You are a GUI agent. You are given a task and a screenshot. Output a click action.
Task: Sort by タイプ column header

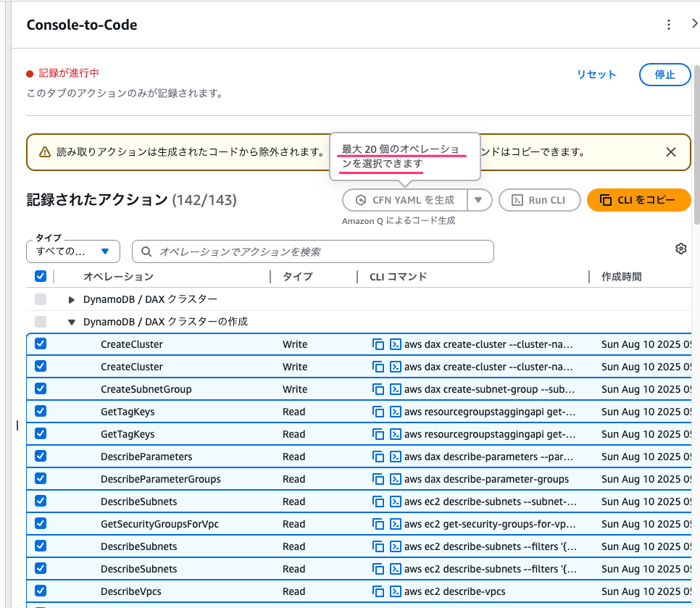[298, 277]
